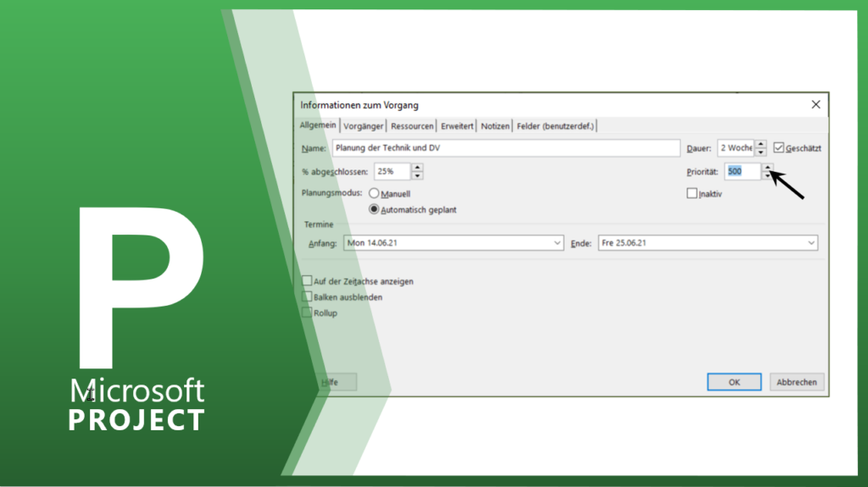This screenshot has width=868, height=487.
Task: Switch to the Allgemein tab
Action: tap(318, 125)
